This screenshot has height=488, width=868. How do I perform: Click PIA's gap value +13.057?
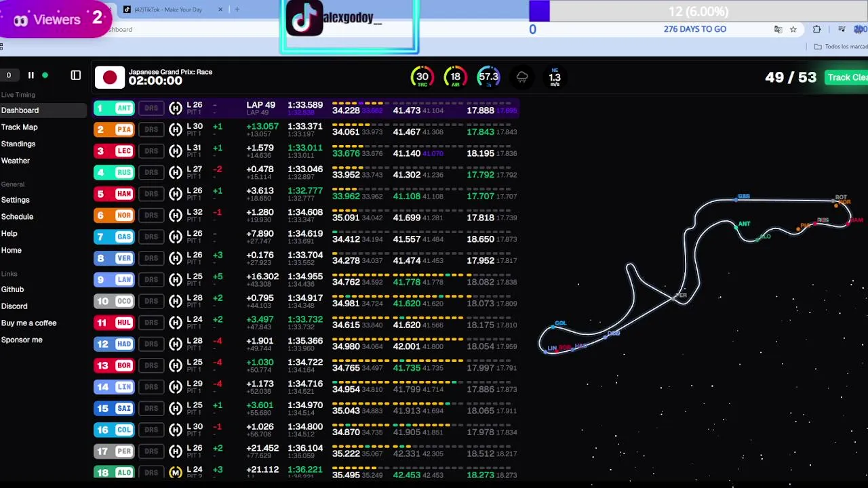point(262,126)
